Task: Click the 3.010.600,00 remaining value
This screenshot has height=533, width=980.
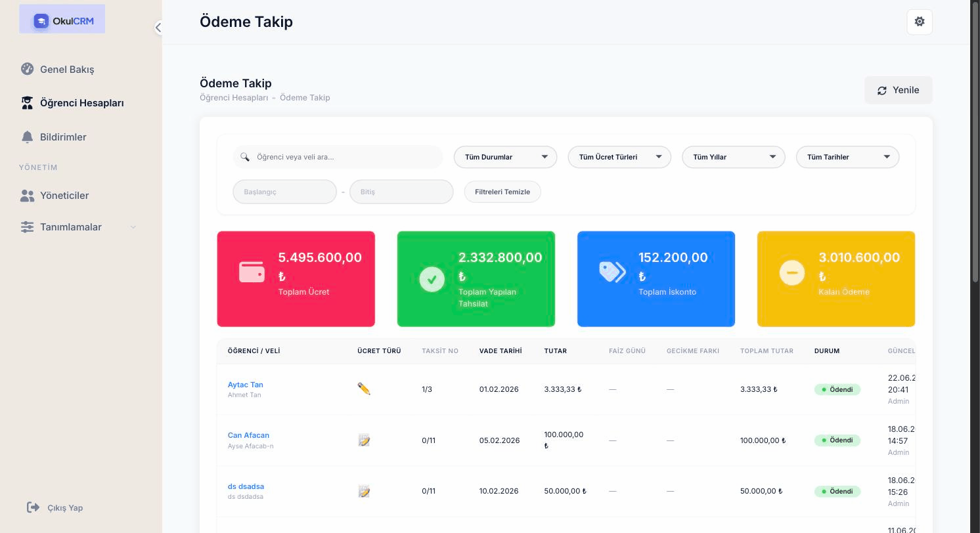Action: 859,257
